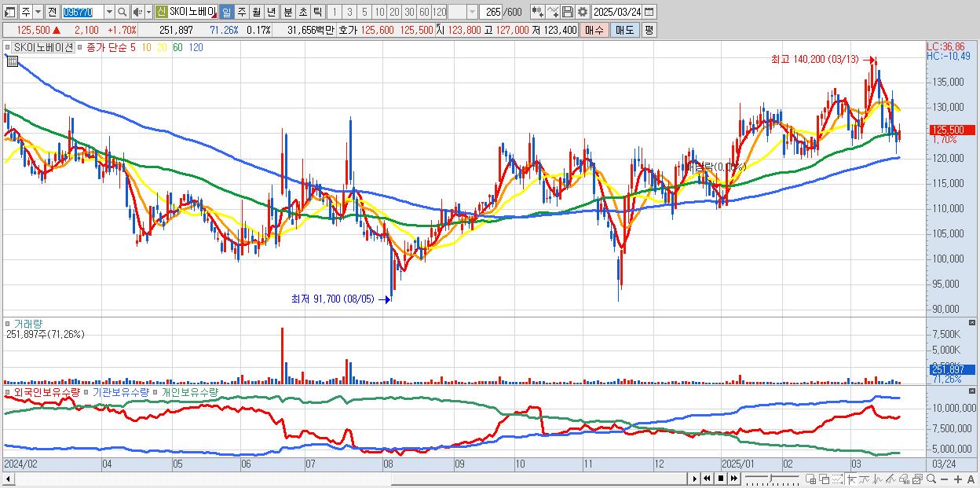The width and height of the screenshot is (980, 488).
Task: Click the save chart floppy icon
Action: (567, 12)
